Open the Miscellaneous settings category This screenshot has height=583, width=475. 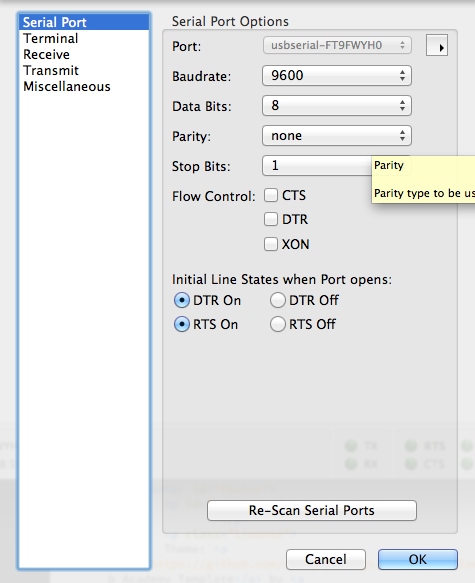[84, 86]
